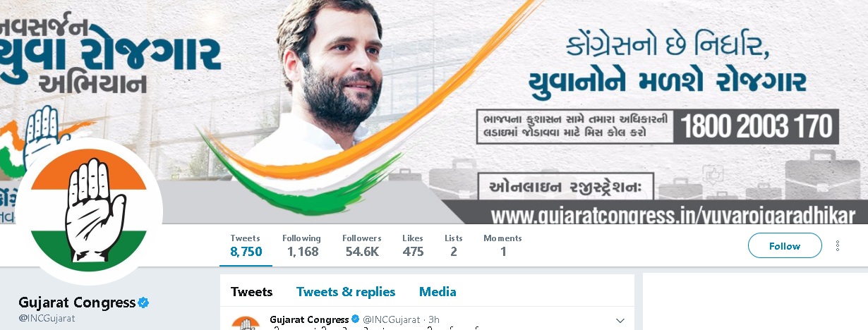The height and width of the screenshot is (330, 868).
Task: Click the @INCGujarat handle under profile name
Action: (47, 318)
